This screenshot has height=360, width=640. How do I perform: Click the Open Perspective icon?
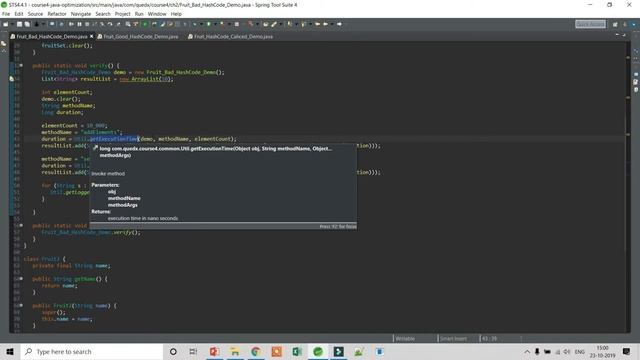click(x=615, y=24)
